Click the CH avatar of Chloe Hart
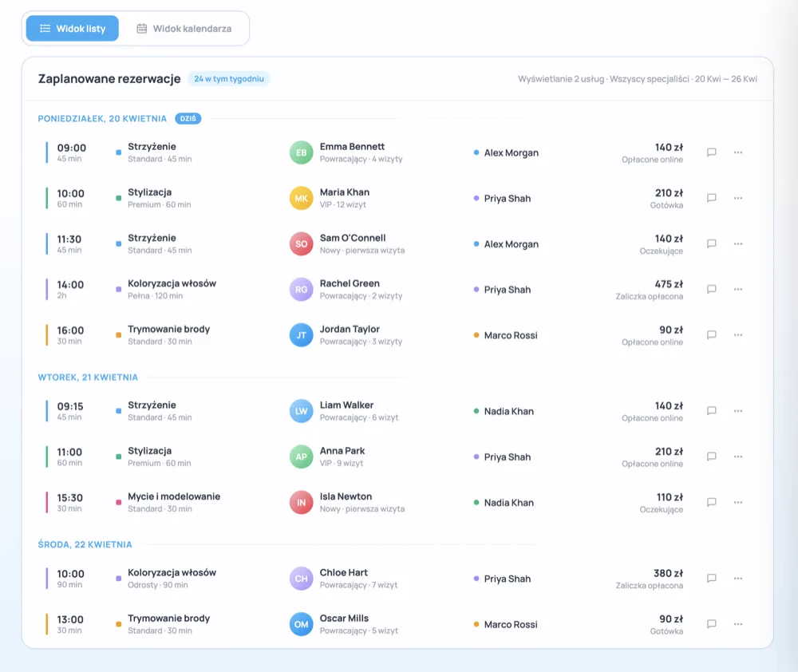This screenshot has width=798, height=672. point(302,579)
